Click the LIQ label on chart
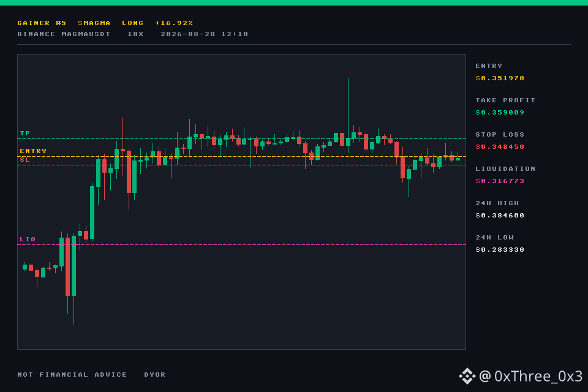Image resolution: width=588 pixels, height=392 pixels. 28,239
